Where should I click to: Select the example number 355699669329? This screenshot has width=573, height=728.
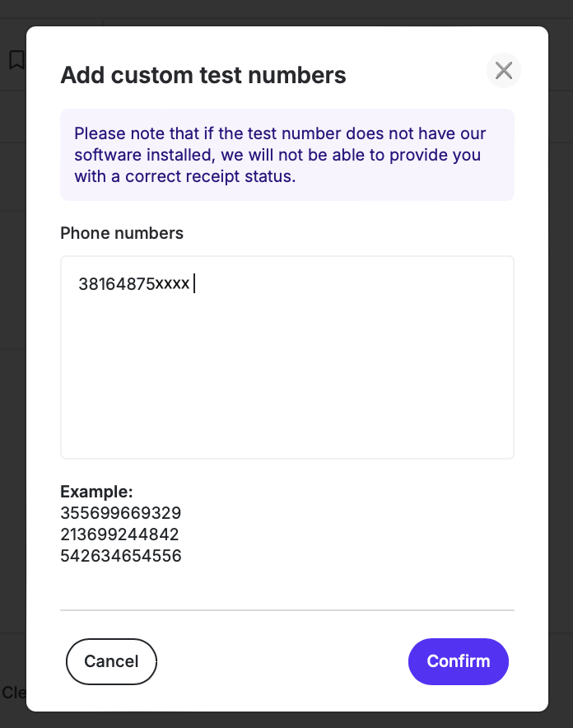click(120, 512)
